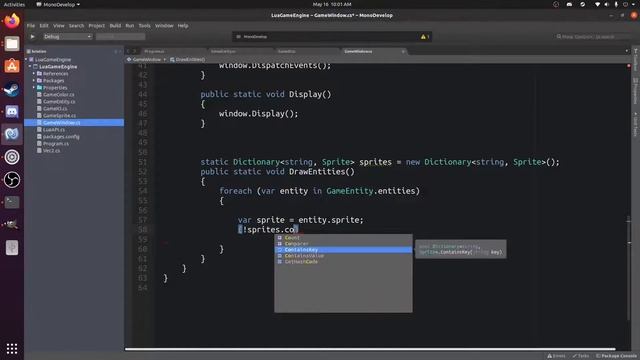Click Activities in the top bar
Viewport: 640px width, 360px height.
tap(14, 4)
